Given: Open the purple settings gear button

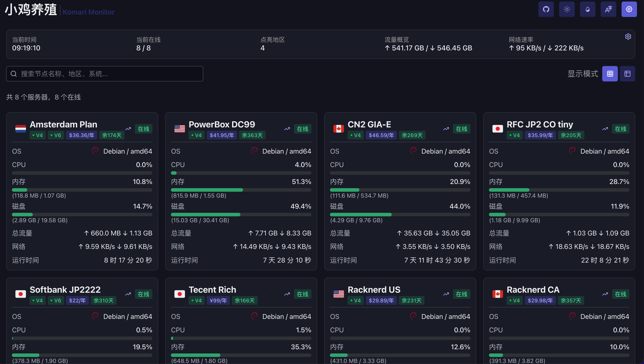Looking at the screenshot, I should click(629, 9).
